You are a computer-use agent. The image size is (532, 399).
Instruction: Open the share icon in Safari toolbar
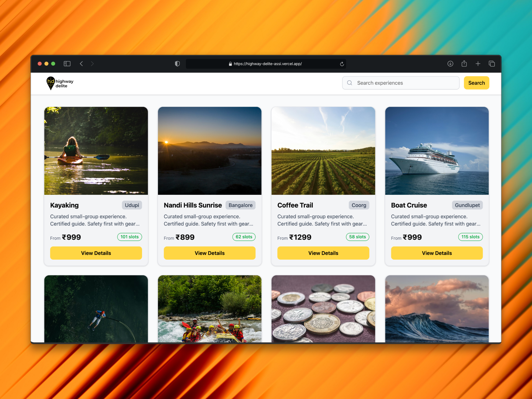[464, 64]
